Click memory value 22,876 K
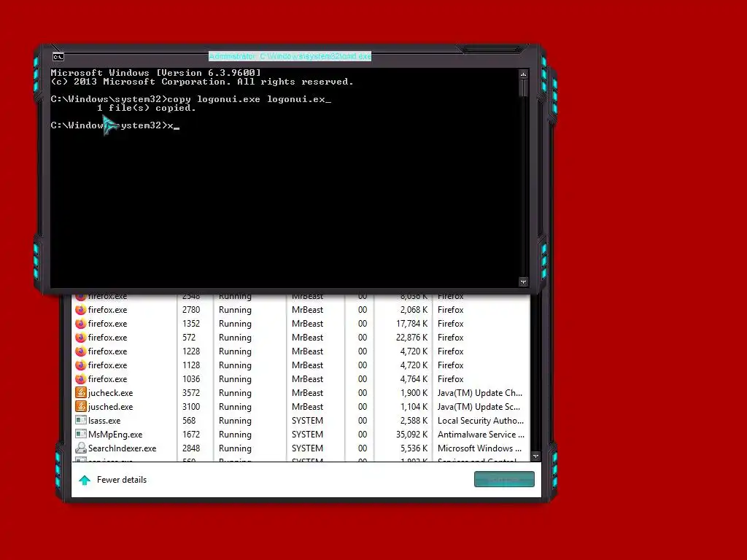747x560 pixels. 411,337
